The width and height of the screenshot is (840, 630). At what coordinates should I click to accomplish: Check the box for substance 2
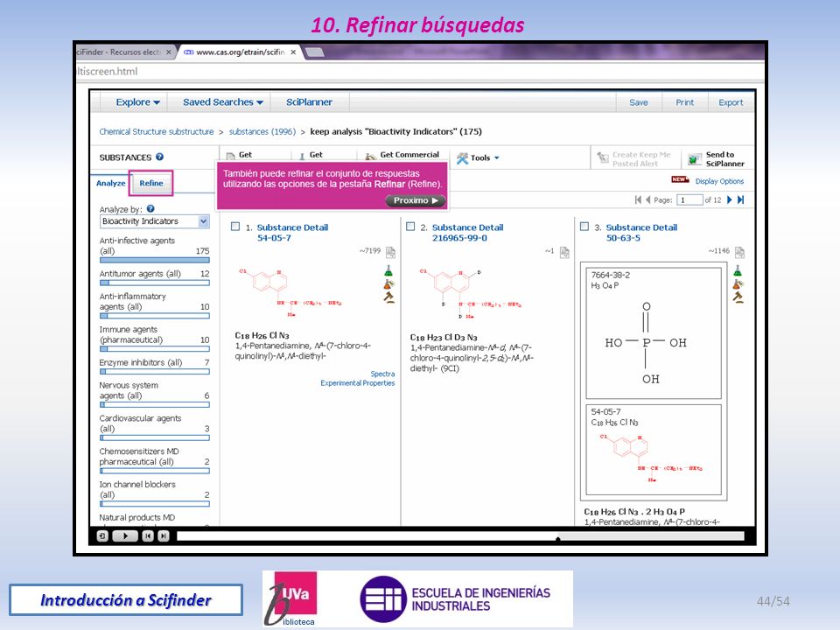point(410,227)
